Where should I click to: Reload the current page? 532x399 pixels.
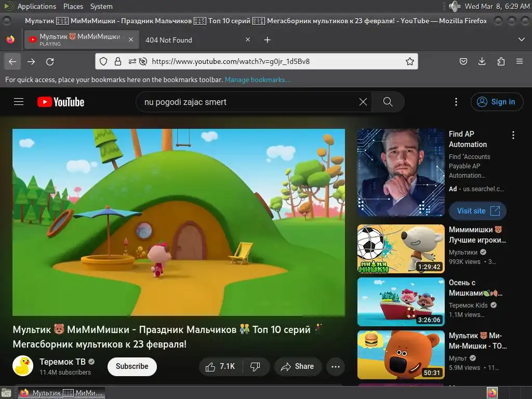[x=50, y=61]
